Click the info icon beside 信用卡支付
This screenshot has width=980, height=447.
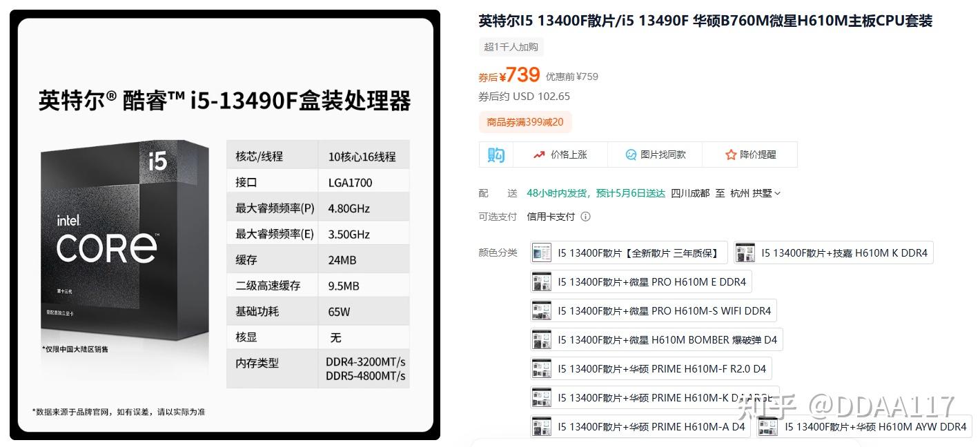pos(585,217)
